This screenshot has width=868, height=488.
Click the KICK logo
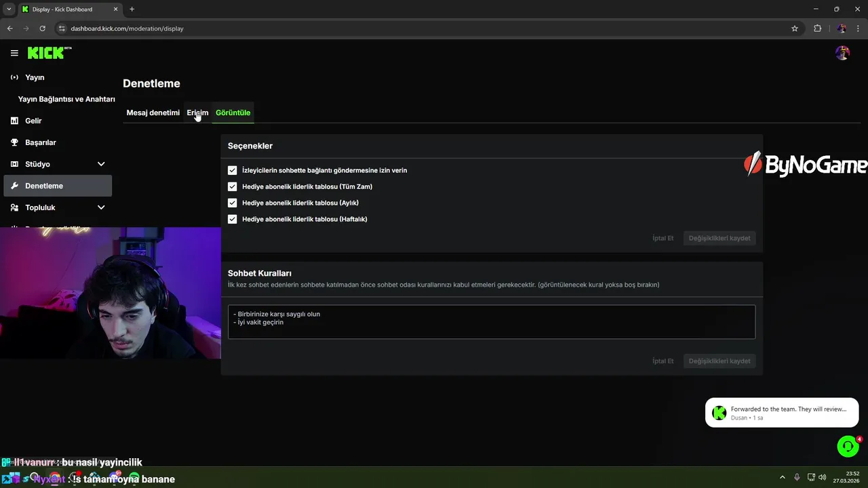tap(50, 53)
